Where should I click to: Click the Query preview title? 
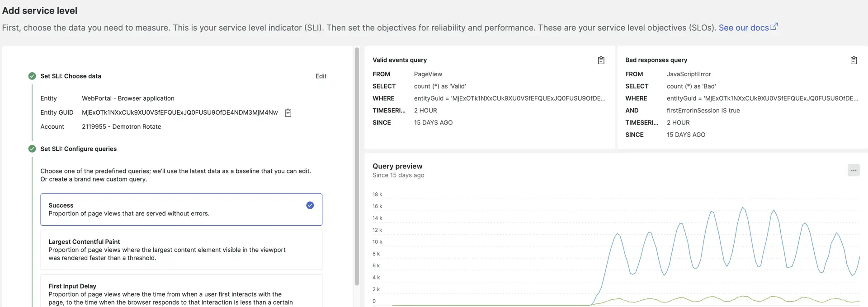(397, 166)
